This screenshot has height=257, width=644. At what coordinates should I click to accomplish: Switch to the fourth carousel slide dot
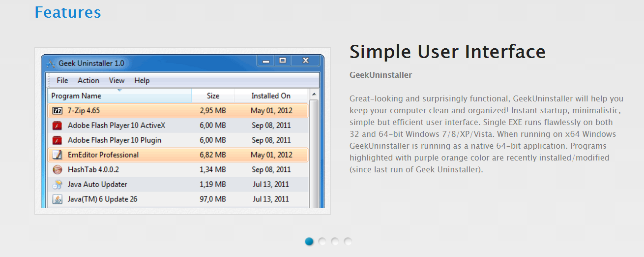(348, 241)
